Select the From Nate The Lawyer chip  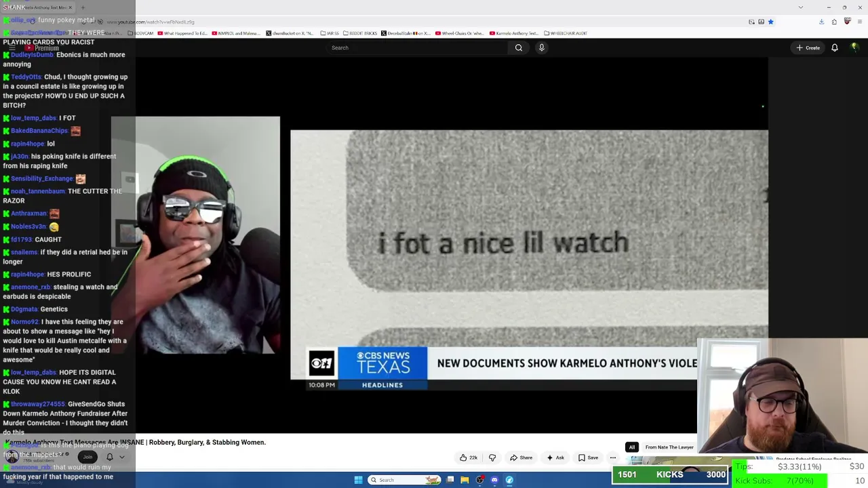pyautogui.click(x=669, y=447)
